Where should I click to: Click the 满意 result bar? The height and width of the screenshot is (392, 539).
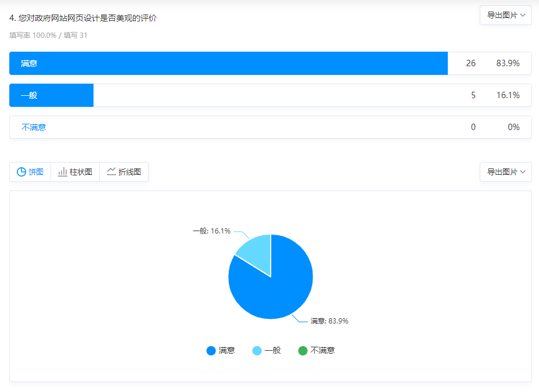229,63
